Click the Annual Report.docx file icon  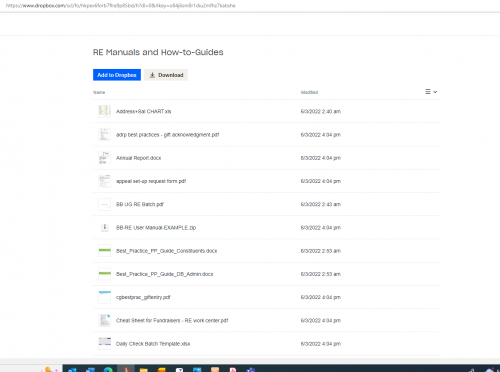pos(104,158)
